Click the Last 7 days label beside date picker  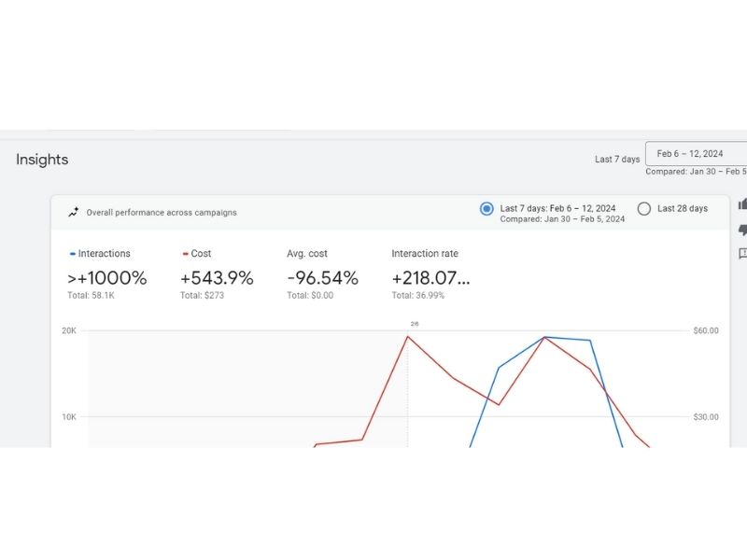617,160
